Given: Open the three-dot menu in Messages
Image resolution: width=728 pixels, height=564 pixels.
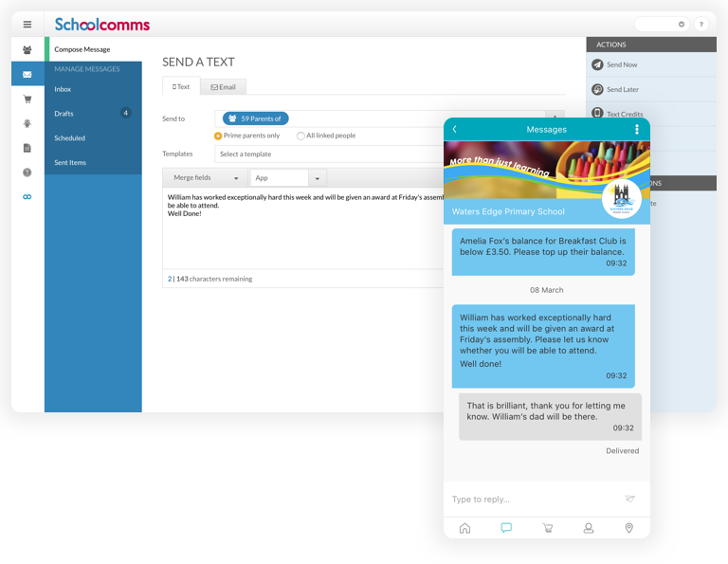Looking at the screenshot, I should tap(637, 129).
